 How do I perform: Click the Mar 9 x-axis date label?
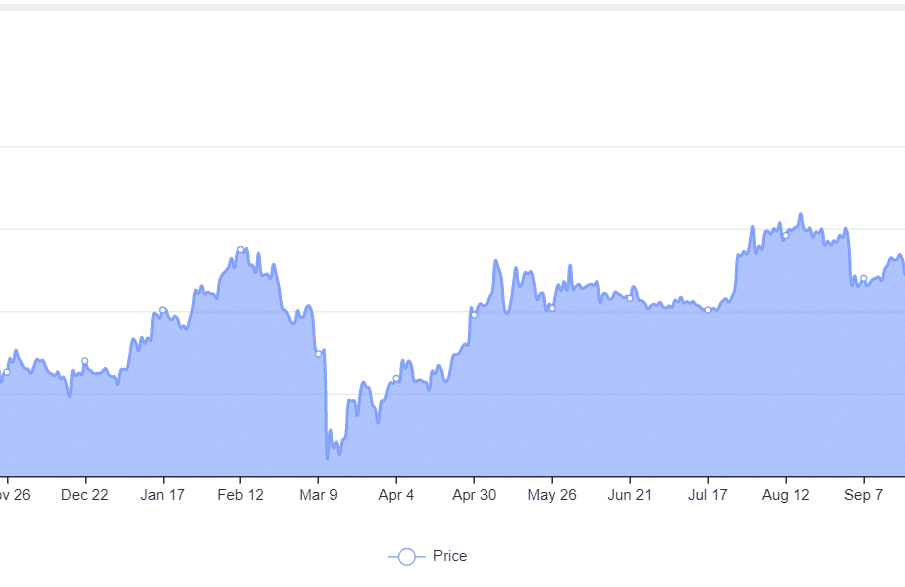(x=318, y=495)
